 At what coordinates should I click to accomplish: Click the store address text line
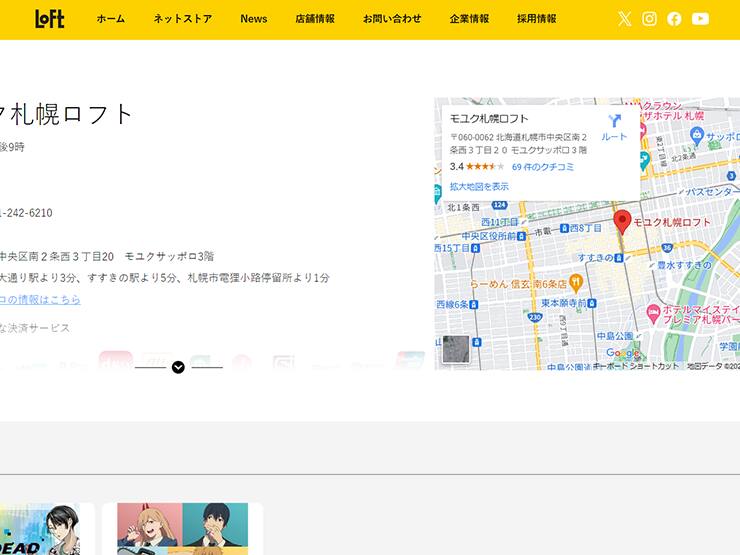tap(107, 256)
